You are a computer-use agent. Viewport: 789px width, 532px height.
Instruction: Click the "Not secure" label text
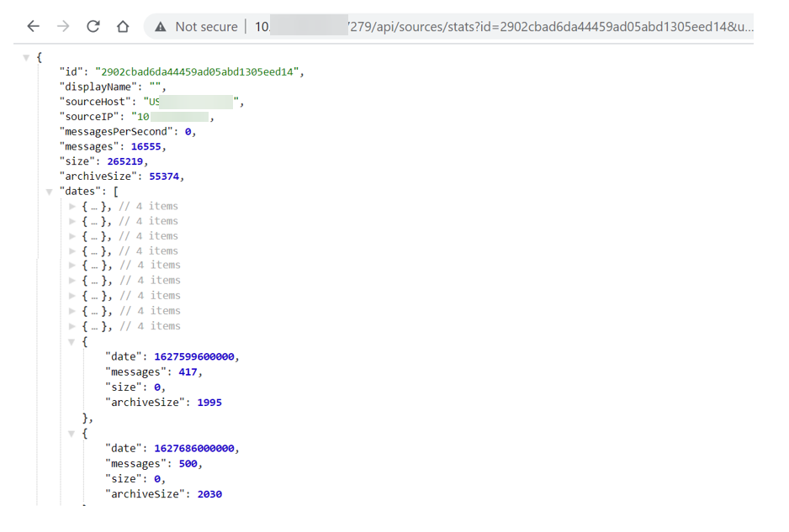(206, 27)
